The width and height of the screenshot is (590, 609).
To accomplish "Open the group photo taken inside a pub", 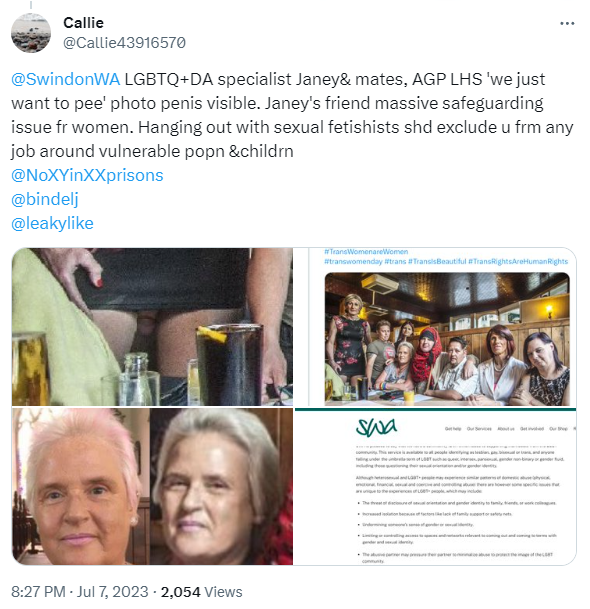I will click(x=435, y=327).
